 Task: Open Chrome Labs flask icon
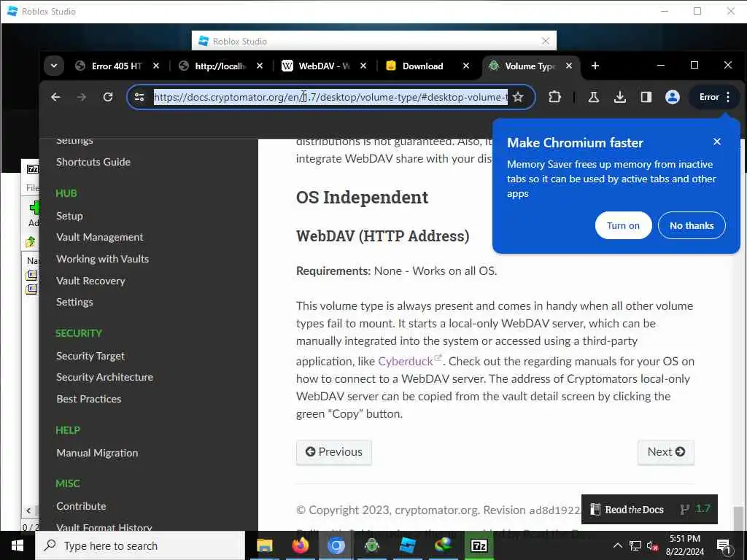pos(594,97)
